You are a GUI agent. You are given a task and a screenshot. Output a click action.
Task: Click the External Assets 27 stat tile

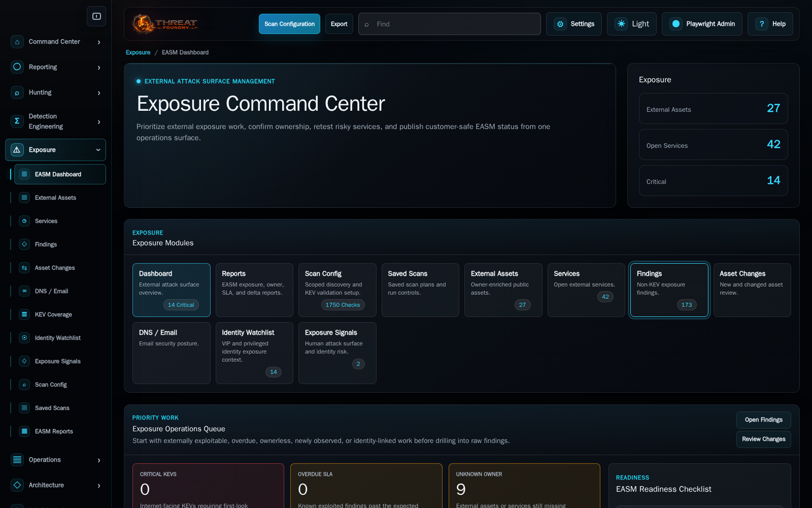[x=714, y=108]
